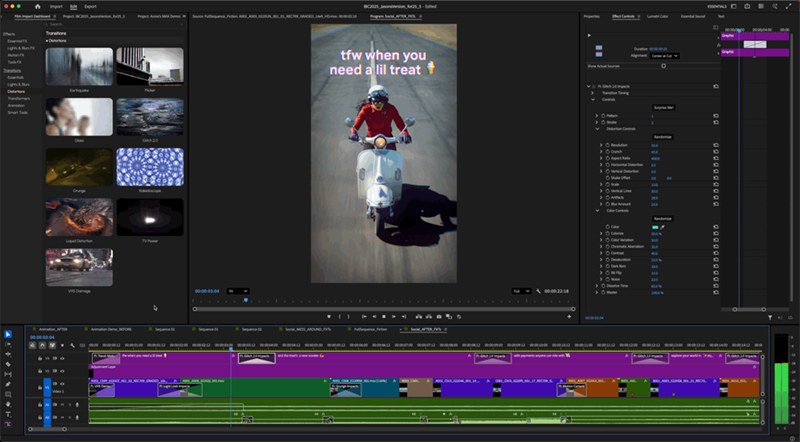Click the Color swatch in Color Controls
The image size is (800, 442).
(654, 228)
